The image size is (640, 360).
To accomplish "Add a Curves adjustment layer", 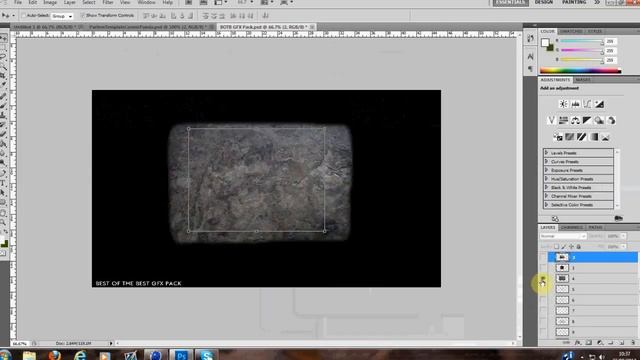I will coord(587,104).
